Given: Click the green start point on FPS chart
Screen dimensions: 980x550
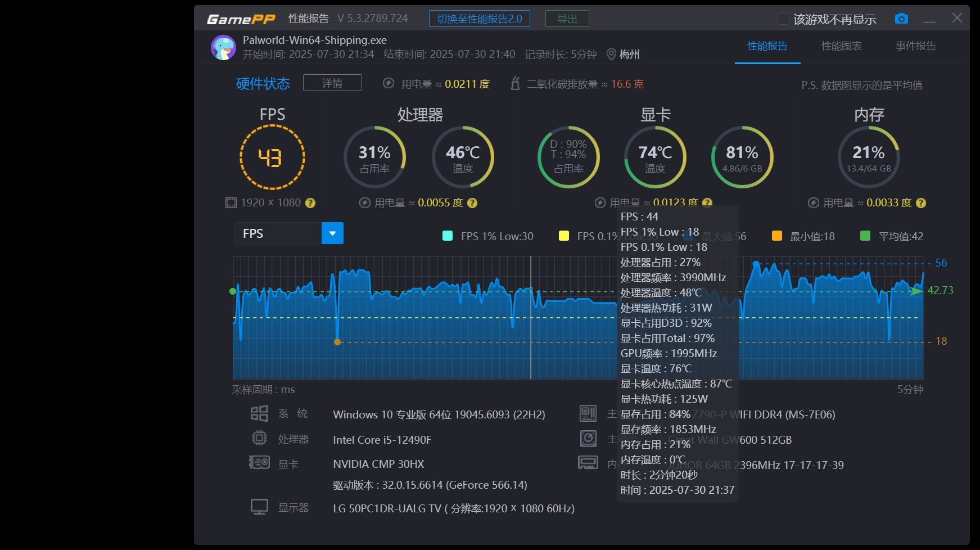Looking at the screenshot, I should pyautogui.click(x=233, y=291).
